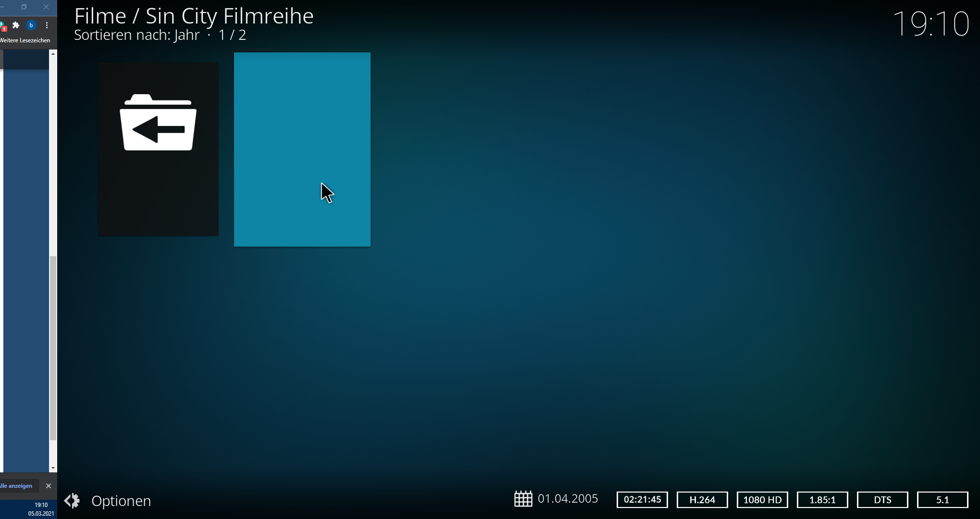Image resolution: width=980 pixels, height=519 pixels.
Task: Click the Sortieren nach: Jahr label
Action: point(136,35)
